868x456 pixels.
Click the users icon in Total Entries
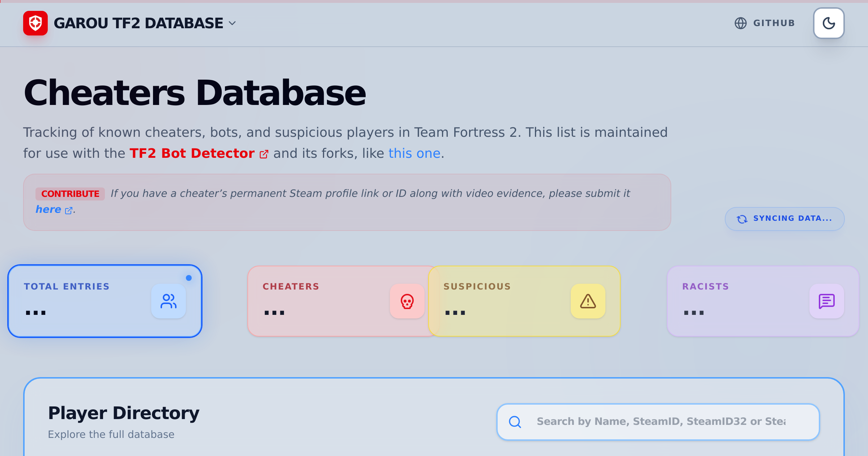pos(169,301)
